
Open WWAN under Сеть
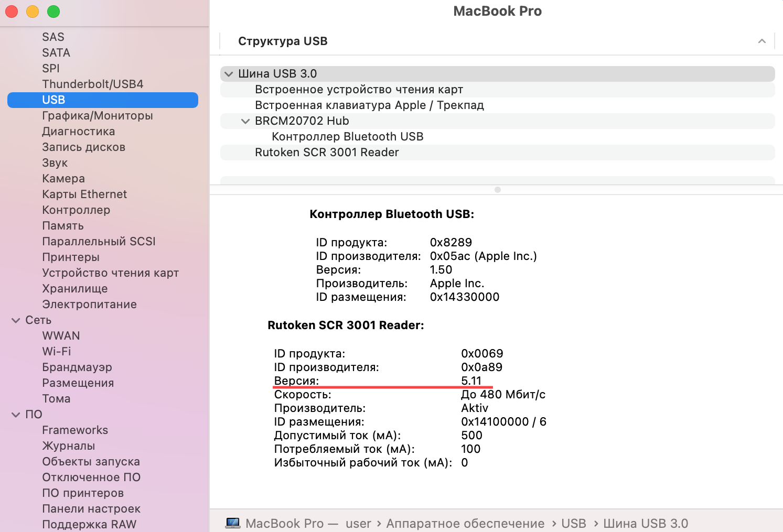(x=61, y=335)
